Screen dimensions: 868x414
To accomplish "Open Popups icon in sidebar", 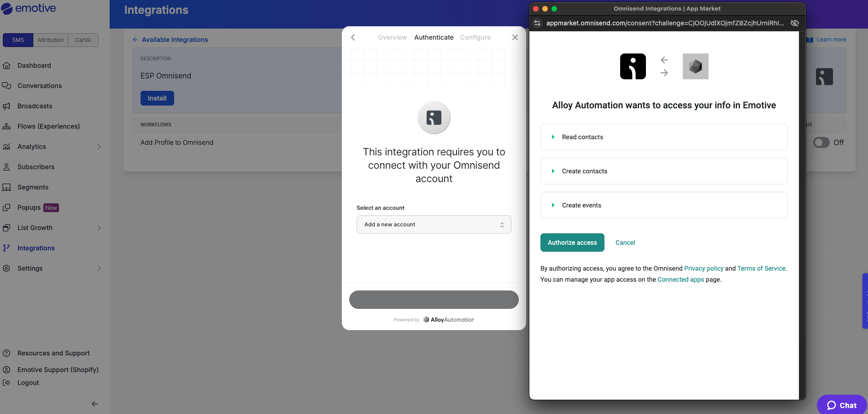I will pyautogui.click(x=6, y=207).
